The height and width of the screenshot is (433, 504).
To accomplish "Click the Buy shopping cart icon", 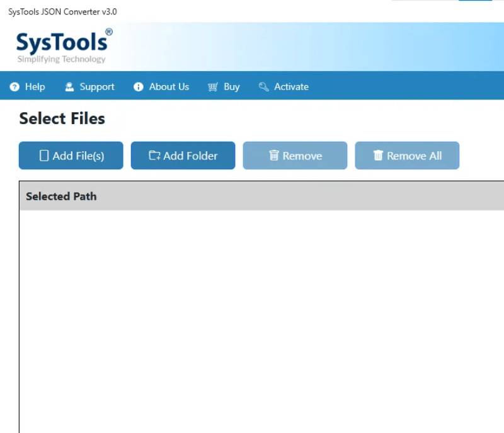I will 213,87.
